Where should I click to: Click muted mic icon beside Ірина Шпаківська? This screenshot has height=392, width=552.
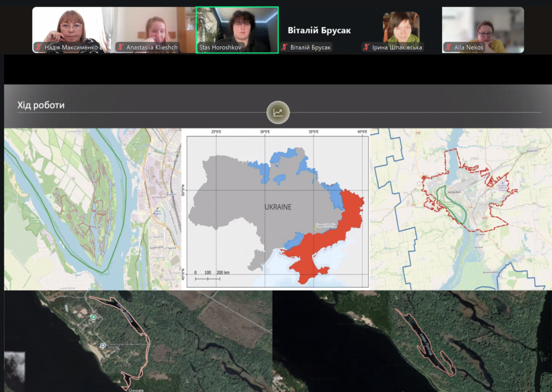coord(367,47)
